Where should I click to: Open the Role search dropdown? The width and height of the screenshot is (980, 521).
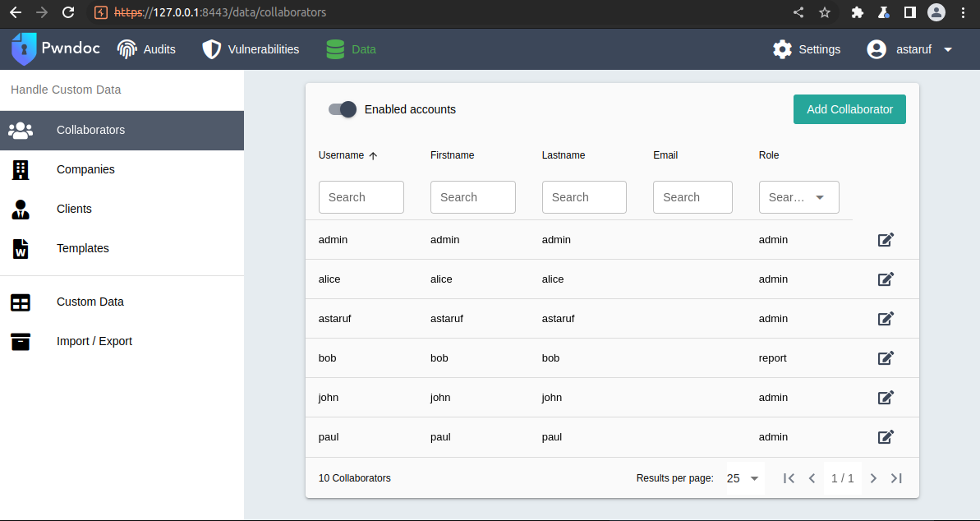pos(798,197)
